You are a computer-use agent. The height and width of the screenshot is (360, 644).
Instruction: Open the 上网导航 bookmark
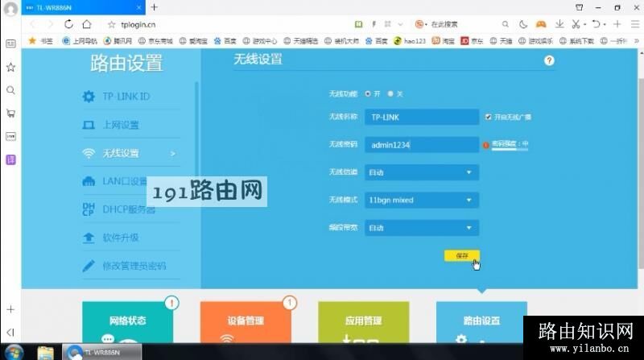point(80,41)
